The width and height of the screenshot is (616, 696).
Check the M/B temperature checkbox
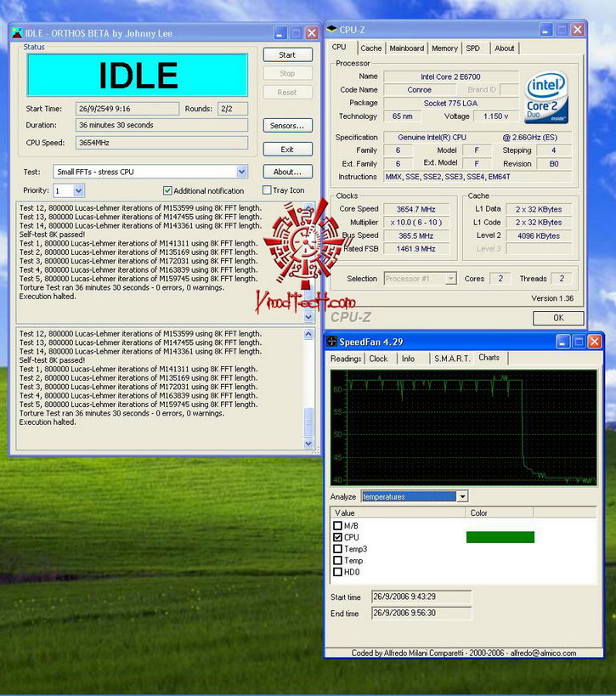[337, 525]
